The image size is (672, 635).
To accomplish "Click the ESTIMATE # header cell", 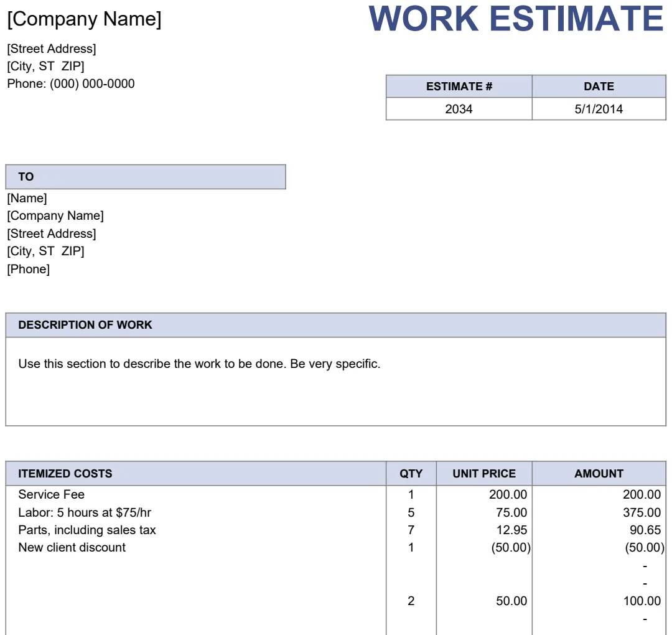I will pos(459,86).
